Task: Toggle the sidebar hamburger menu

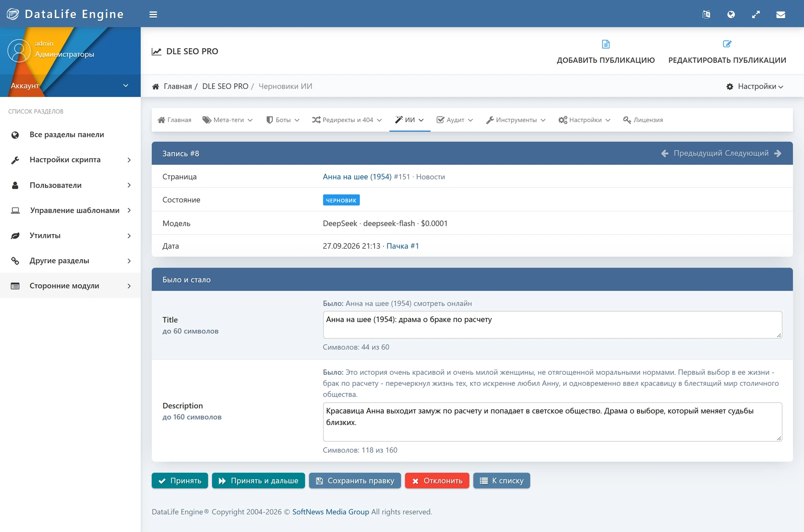Action: [153, 15]
